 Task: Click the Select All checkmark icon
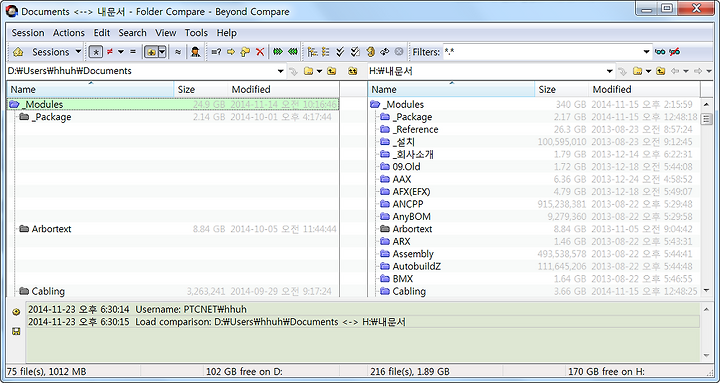340,52
